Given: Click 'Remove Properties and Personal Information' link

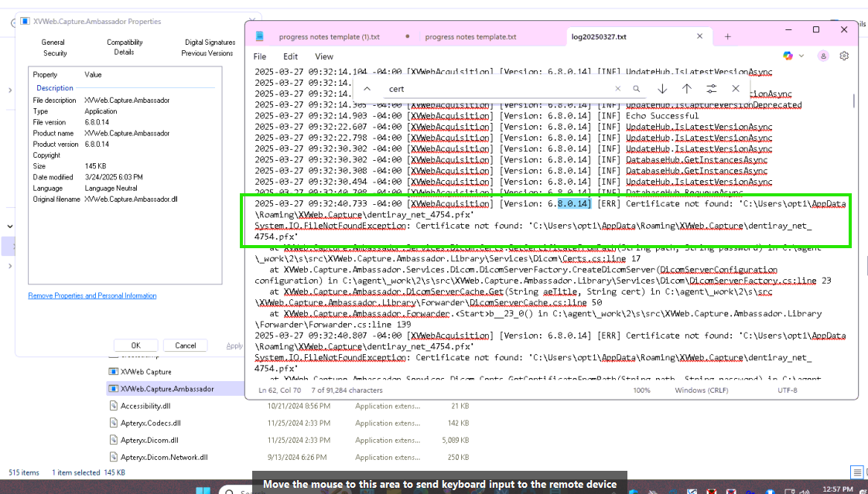Looking at the screenshot, I should (x=92, y=295).
